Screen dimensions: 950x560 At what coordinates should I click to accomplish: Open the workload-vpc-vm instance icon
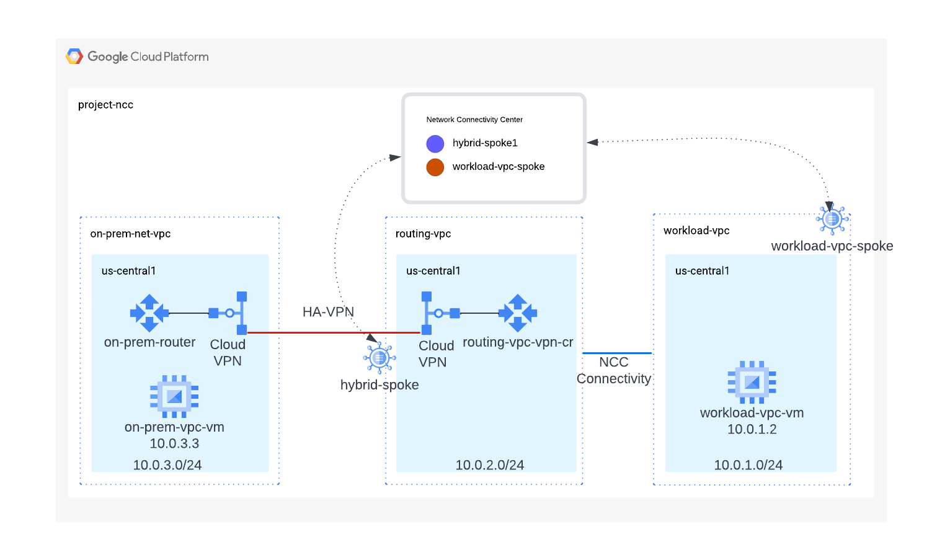pos(751,382)
